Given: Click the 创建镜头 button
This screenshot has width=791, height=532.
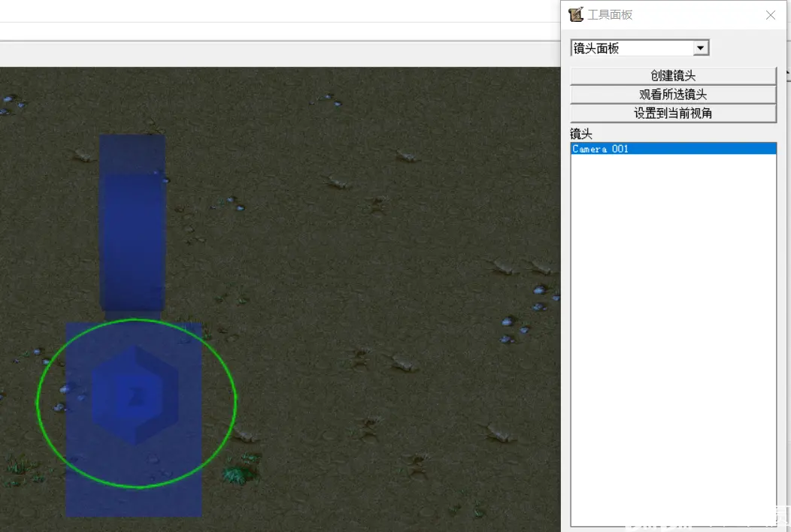Looking at the screenshot, I should pos(673,76).
